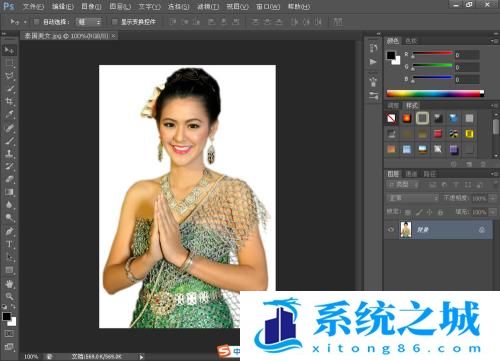Select the Path Selection tool
The image size is (500, 361).
9,257
